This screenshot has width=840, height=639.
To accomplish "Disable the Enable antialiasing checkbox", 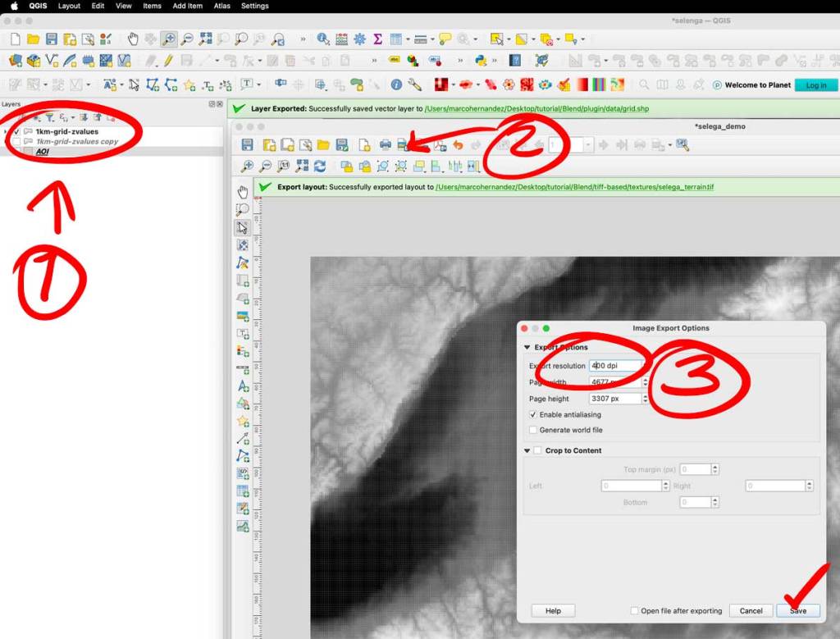I will (x=533, y=415).
